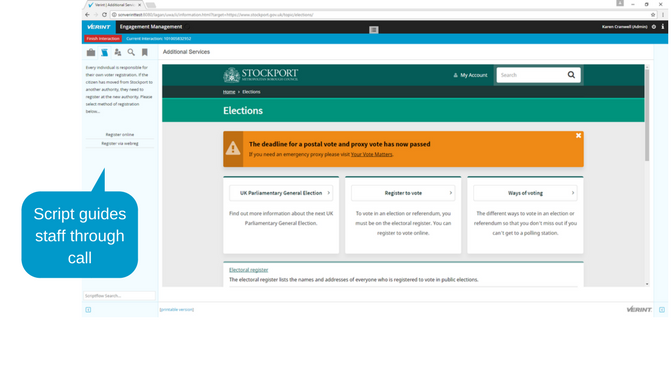Click the browser address bar URL
672x372 pixels.
tap(216, 15)
